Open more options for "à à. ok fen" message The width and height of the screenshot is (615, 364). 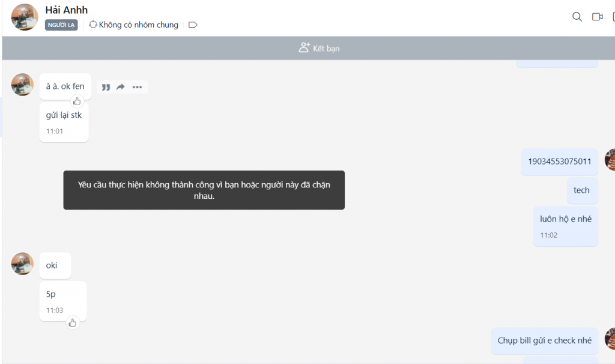point(138,87)
